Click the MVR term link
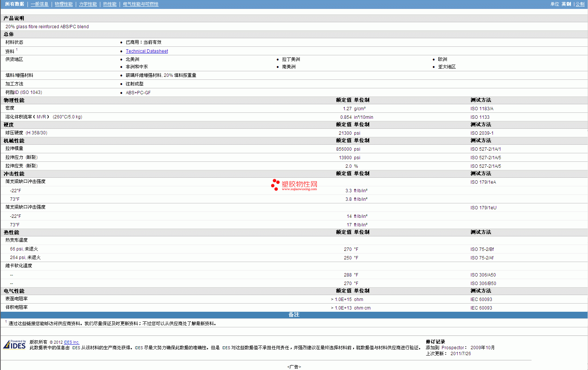 pyautogui.click(x=41, y=117)
